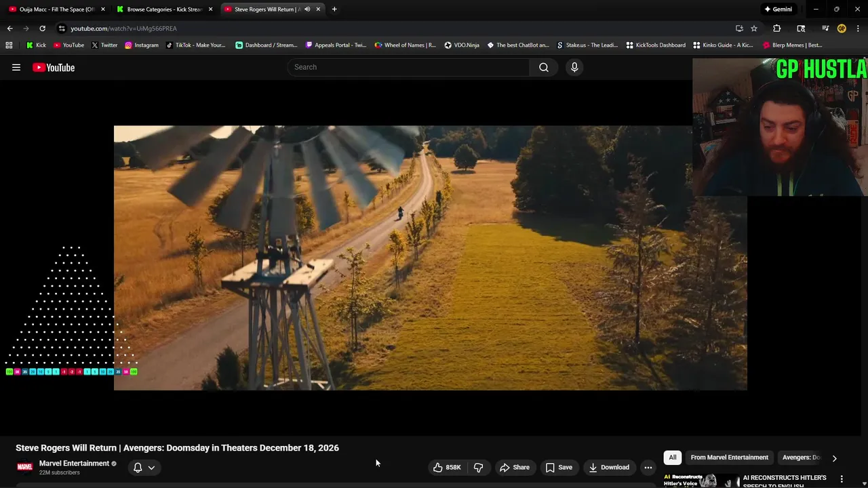The height and width of the screenshot is (488, 868).
Task: Focus the YouTube Search field
Action: tap(409, 67)
